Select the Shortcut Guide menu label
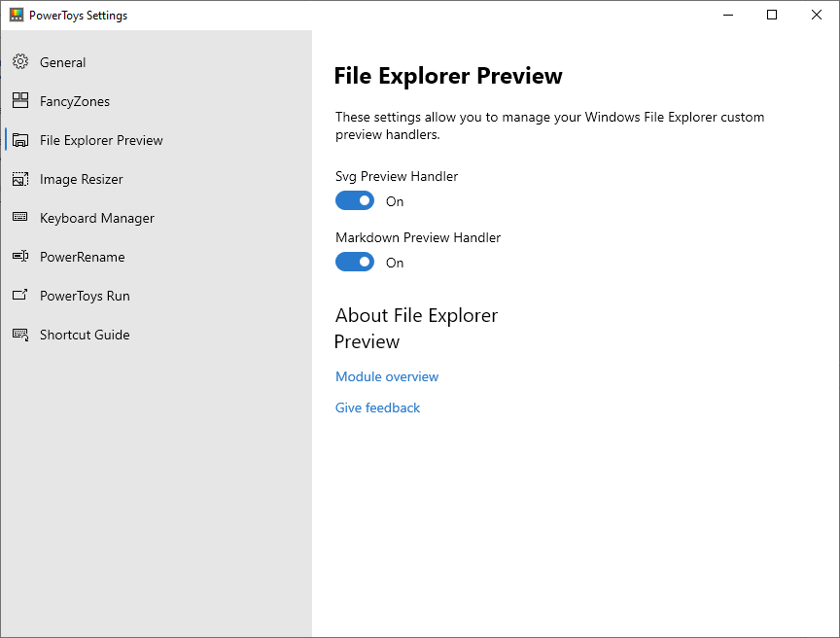Image resolution: width=840 pixels, height=638 pixels. [x=85, y=335]
